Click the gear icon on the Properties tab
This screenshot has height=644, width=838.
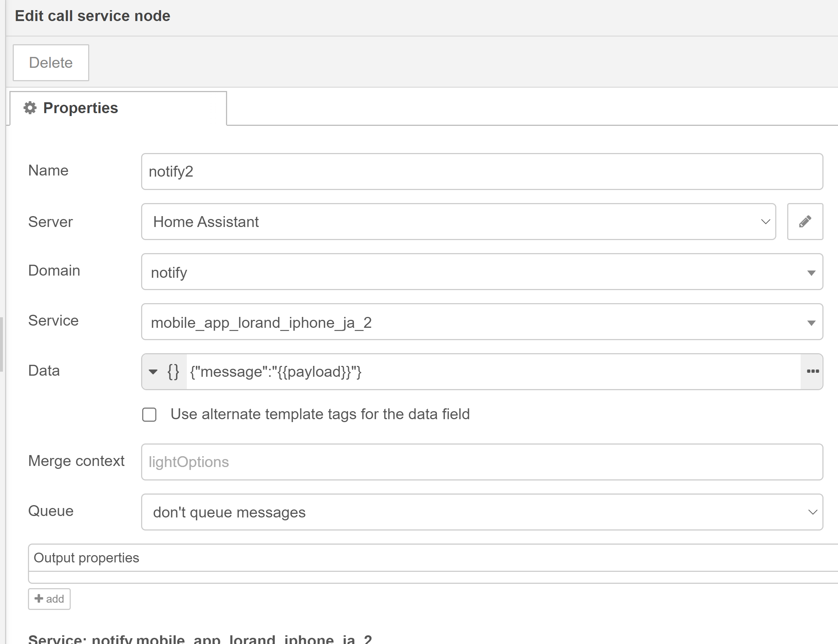click(x=30, y=108)
